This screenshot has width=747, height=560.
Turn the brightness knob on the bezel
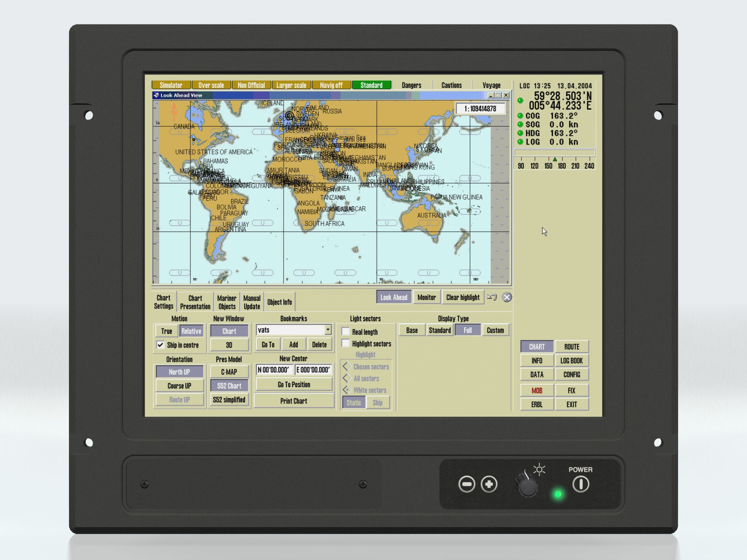coord(527,487)
